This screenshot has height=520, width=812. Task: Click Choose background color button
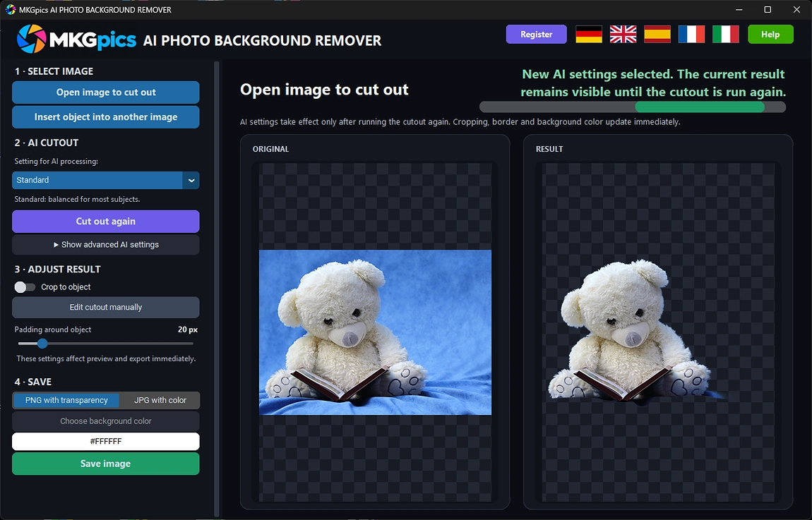pos(106,421)
